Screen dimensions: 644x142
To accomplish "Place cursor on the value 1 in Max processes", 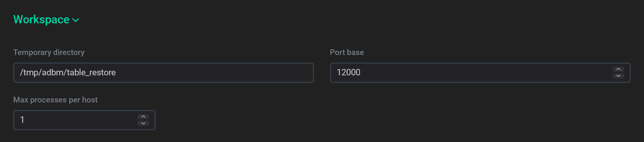I will pyautogui.click(x=22, y=120).
